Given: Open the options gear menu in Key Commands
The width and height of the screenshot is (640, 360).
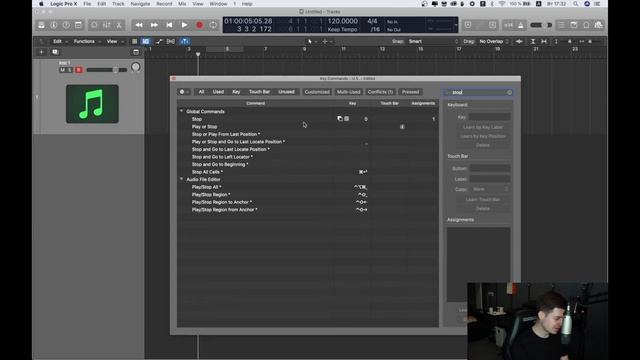Looking at the screenshot, I should [184, 92].
